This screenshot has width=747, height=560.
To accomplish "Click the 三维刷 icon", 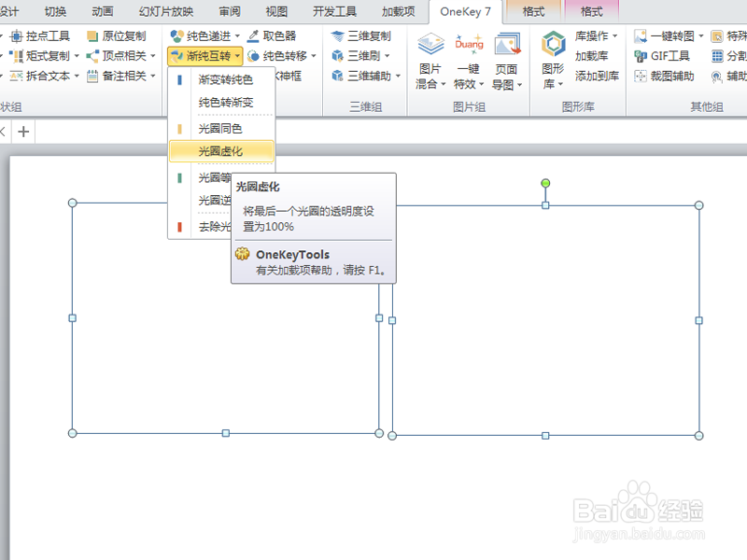I will point(337,56).
